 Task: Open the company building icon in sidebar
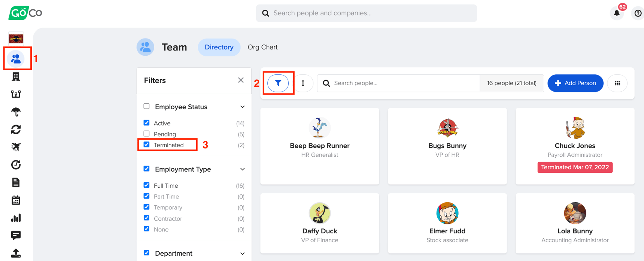tap(16, 77)
